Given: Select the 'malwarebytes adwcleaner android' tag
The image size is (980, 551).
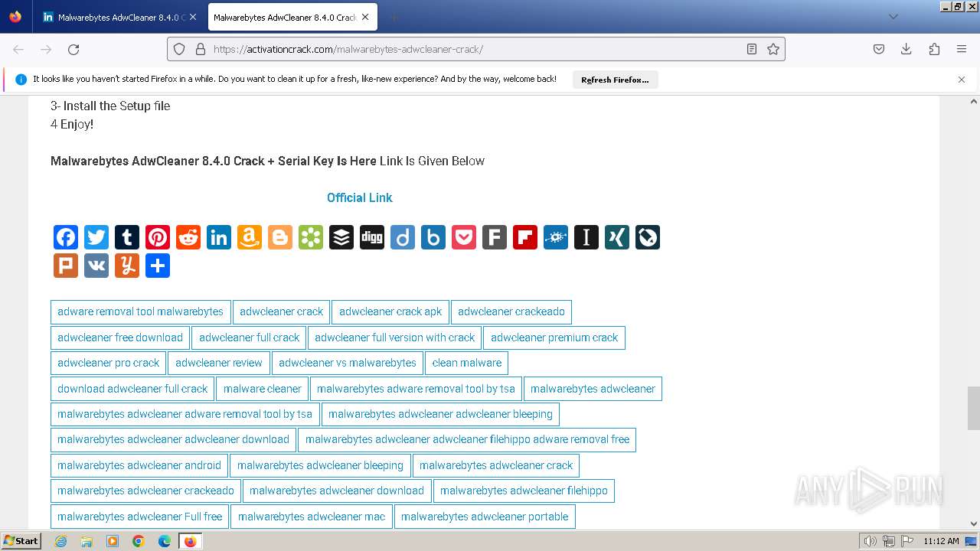Looking at the screenshot, I should pyautogui.click(x=139, y=465).
